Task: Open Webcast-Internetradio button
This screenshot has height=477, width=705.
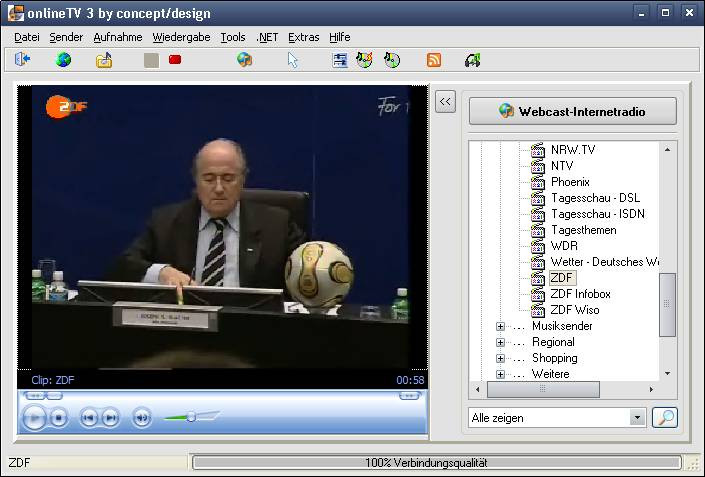Action: point(572,111)
